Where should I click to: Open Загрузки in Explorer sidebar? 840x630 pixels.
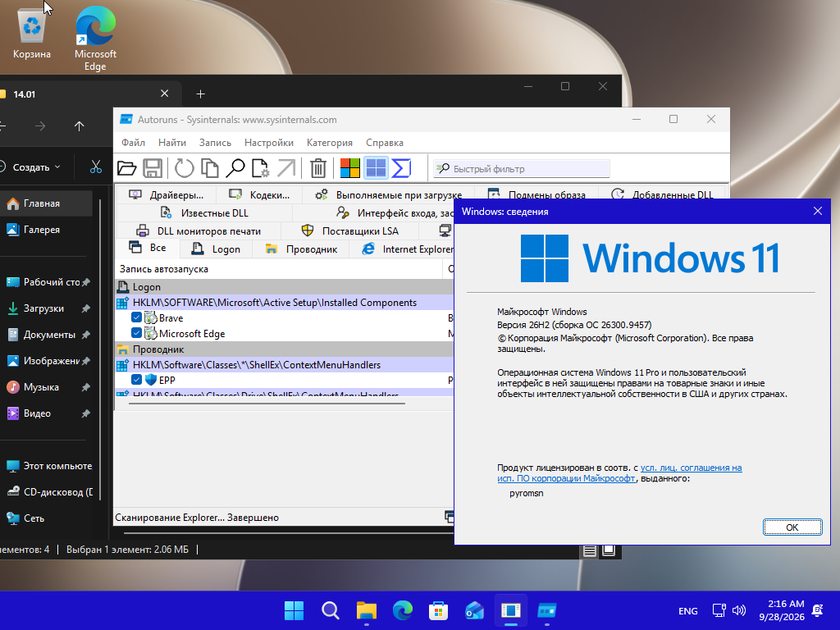[x=47, y=308]
